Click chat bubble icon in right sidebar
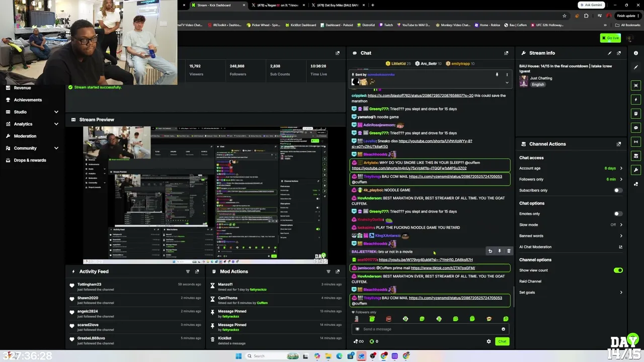The height and width of the screenshot is (362, 644). coord(636,128)
